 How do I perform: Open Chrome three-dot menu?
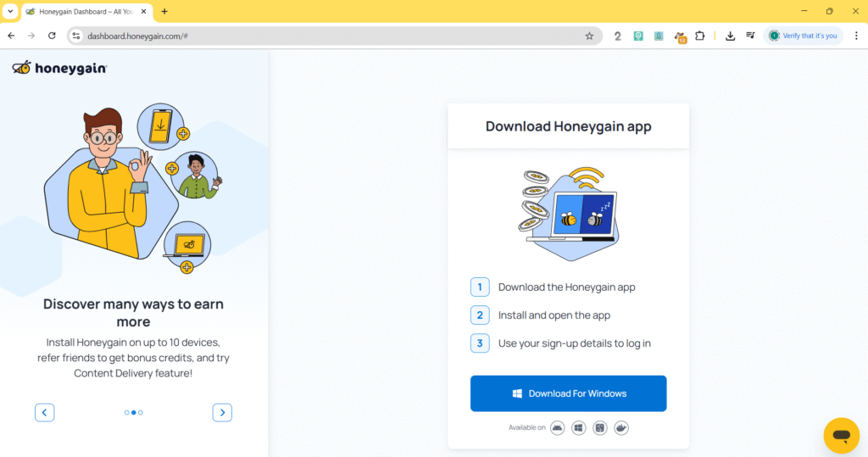(856, 36)
